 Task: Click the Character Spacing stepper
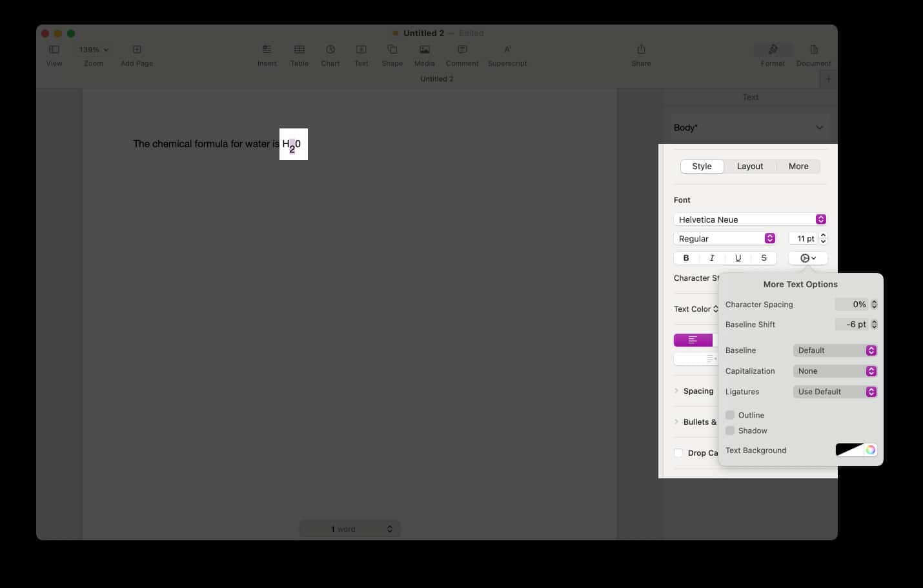coord(874,304)
